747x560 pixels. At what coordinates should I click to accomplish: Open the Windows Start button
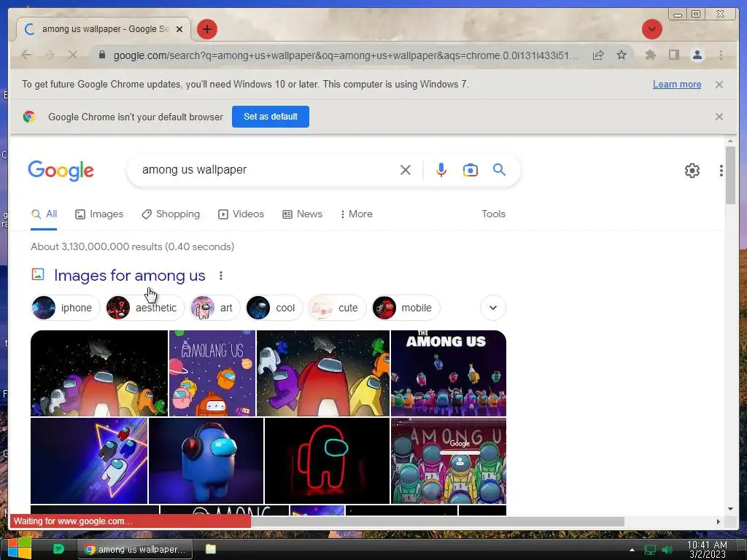19,548
